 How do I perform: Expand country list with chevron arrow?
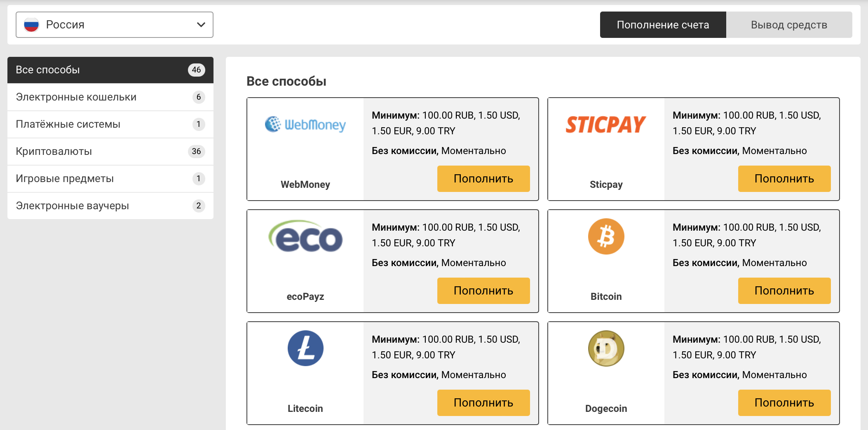[x=201, y=25]
